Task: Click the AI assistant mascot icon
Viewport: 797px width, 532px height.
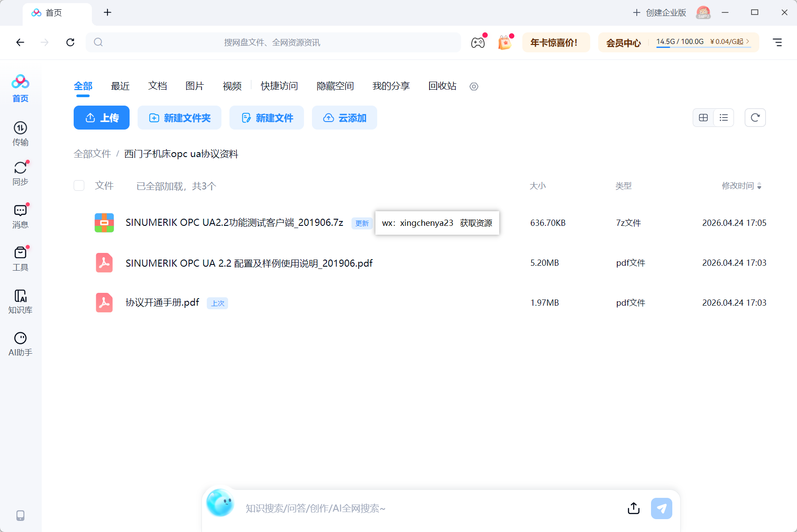Action: pos(220,503)
